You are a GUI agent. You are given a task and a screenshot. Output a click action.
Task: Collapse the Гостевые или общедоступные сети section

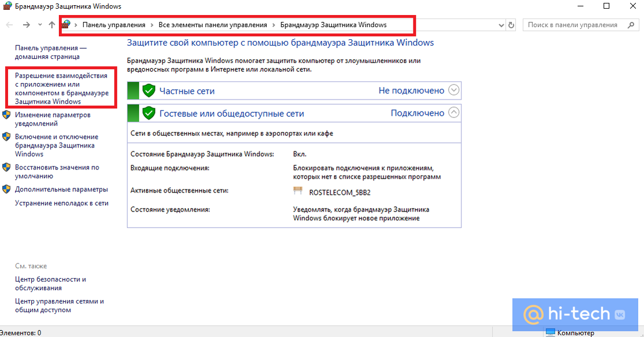(x=454, y=113)
